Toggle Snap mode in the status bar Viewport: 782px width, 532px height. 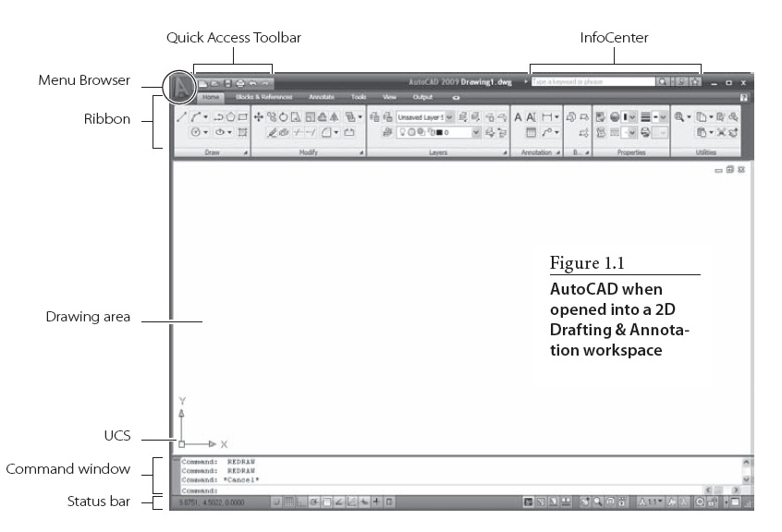pos(276,502)
